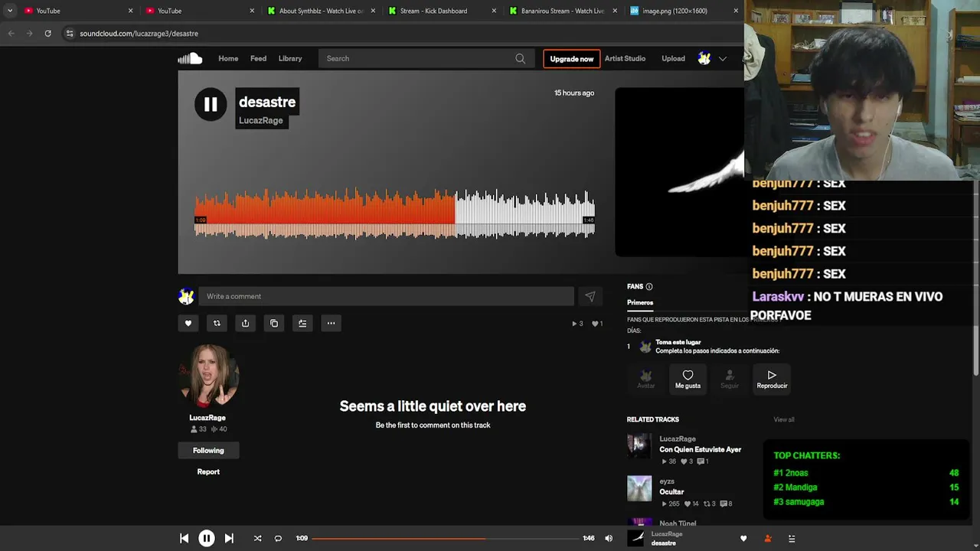Expand account dropdown chevron in header
This screenshot has width=980, height=551.
[x=722, y=58]
